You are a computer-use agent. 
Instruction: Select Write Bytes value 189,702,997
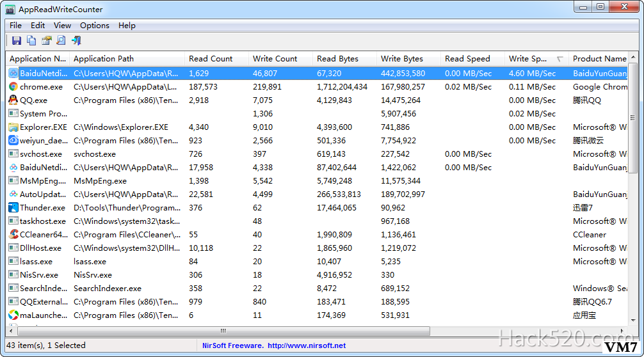(403, 194)
